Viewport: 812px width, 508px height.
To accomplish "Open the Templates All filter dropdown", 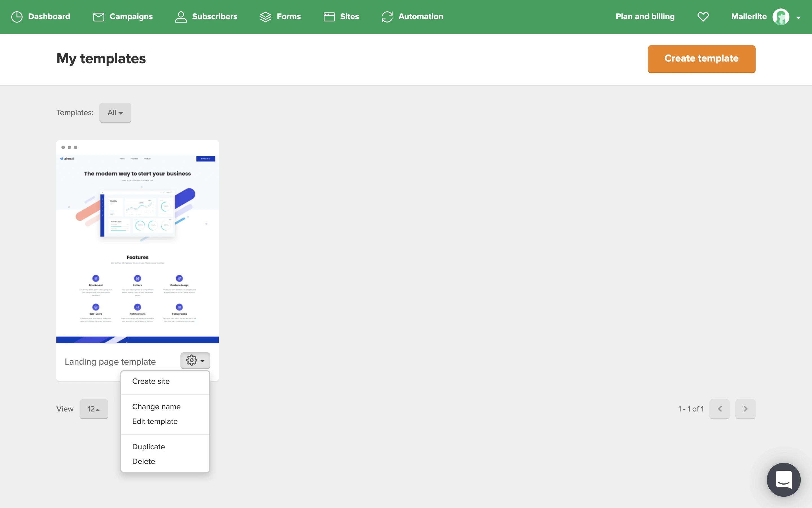I will [x=115, y=113].
